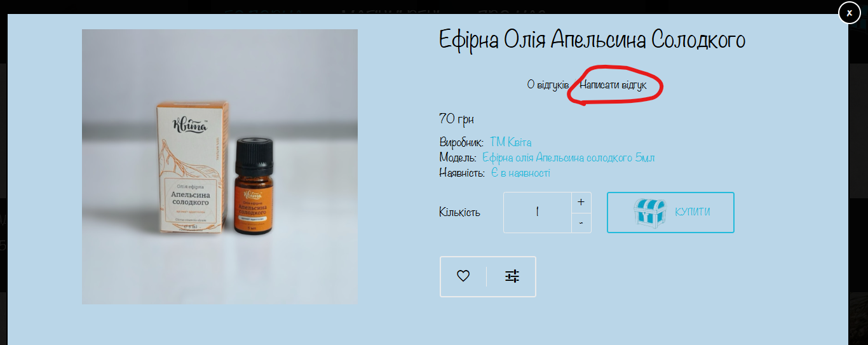Click the Ефірна олія Апельсина солодкого 5мл model text
Screen dimensions: 868x345
569,158
